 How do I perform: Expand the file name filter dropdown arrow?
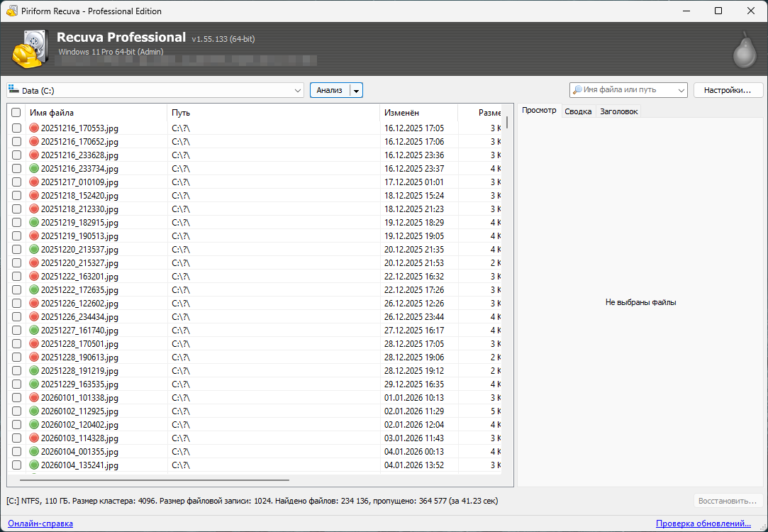tap(681, 90)
